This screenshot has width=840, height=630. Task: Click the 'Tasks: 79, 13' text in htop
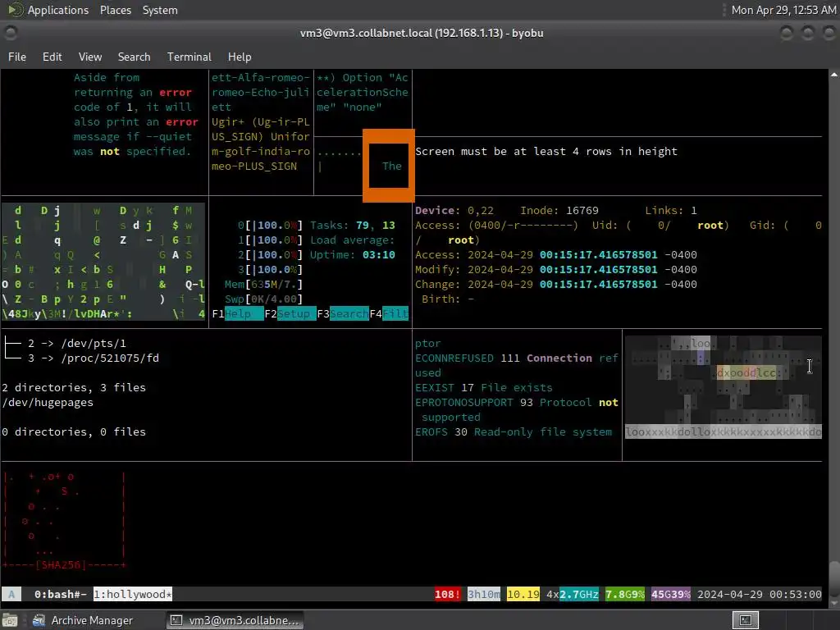[x=353, y=226]
